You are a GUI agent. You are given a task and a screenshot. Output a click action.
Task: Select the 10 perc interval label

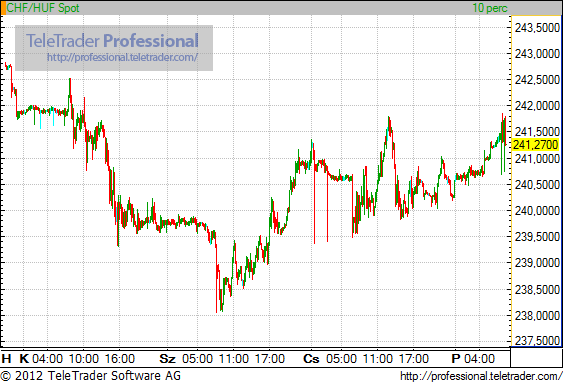click(490, 8)
